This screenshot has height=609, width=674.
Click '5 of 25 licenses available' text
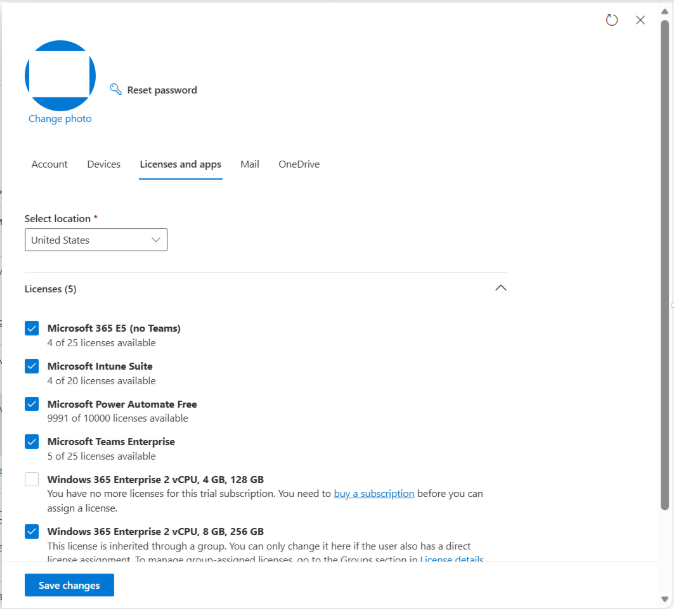[101, 456]
